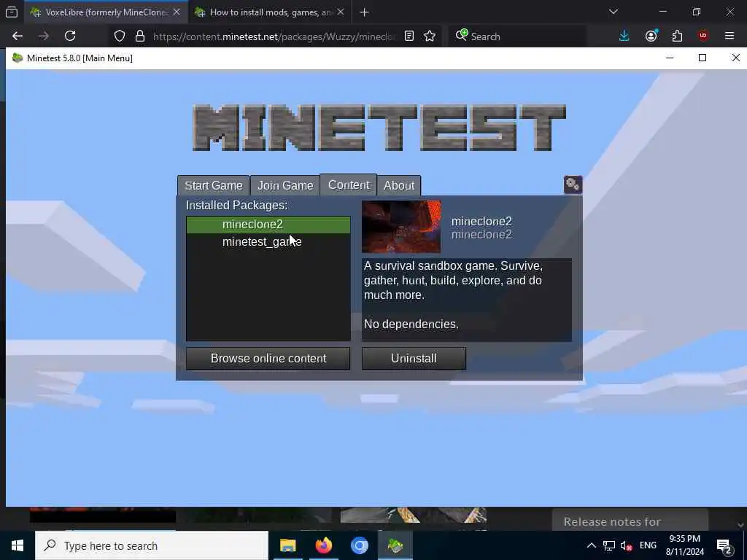Toggle reader view in Firefox
The width and height of the screenshot is (747, 560).
point(409,36)
